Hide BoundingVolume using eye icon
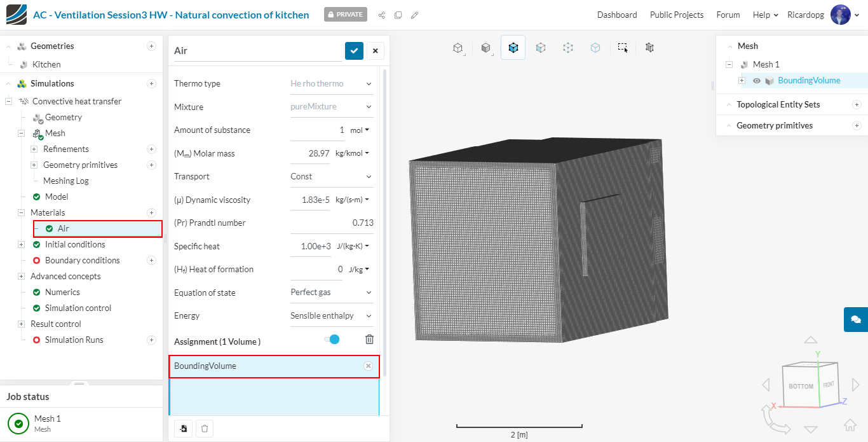 [757, 81]
